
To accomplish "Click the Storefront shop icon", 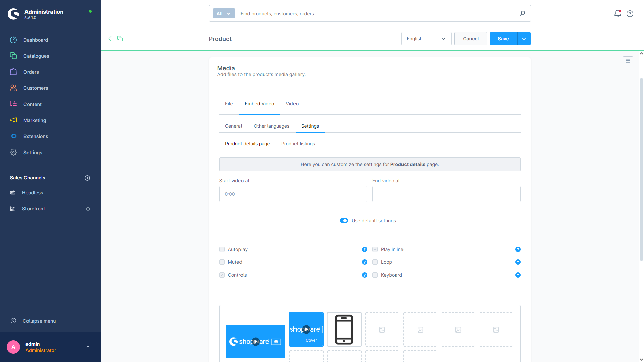I will click(13, 209).
